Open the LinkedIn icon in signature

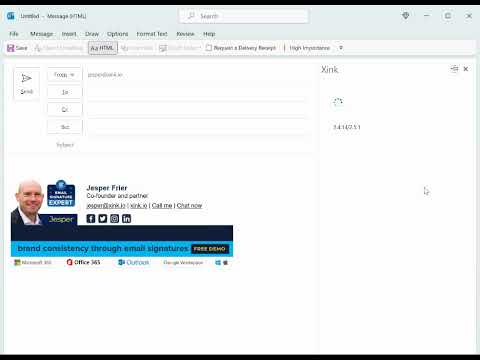click(126, 219)
